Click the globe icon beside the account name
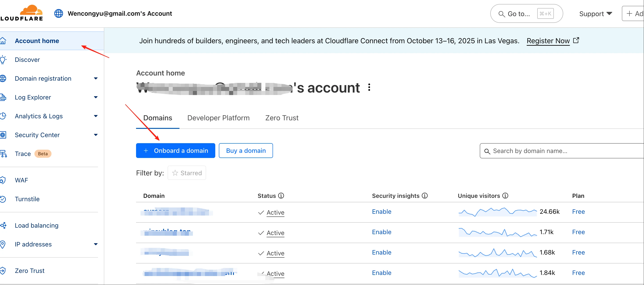The image size is (644, 285). tap(58, 13)
